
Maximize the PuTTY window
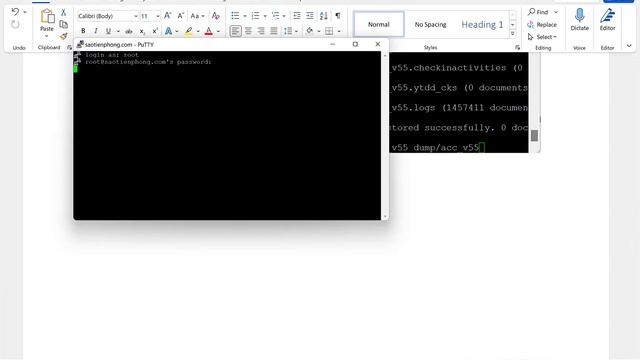click(x=355, y=44)
